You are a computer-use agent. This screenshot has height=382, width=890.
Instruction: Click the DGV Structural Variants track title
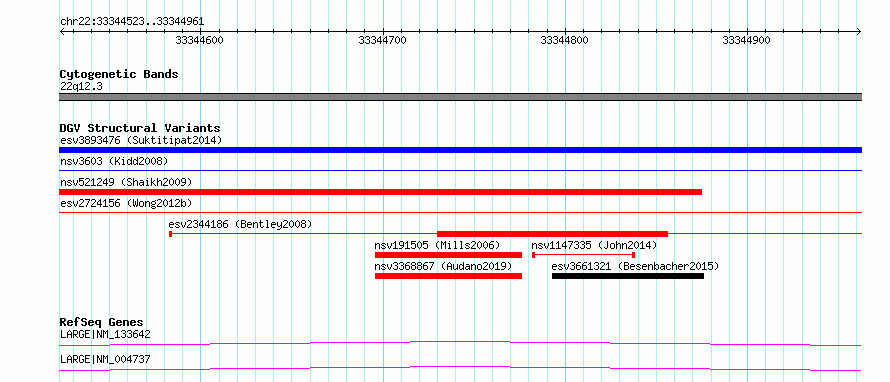(140, 128)
